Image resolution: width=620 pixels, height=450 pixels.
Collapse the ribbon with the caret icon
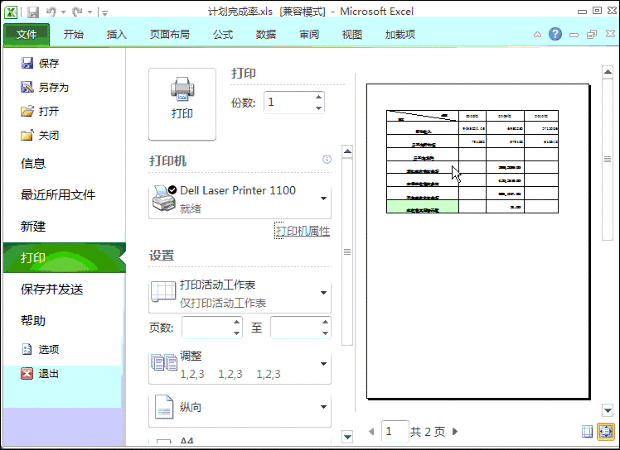[x=537, y=34]
